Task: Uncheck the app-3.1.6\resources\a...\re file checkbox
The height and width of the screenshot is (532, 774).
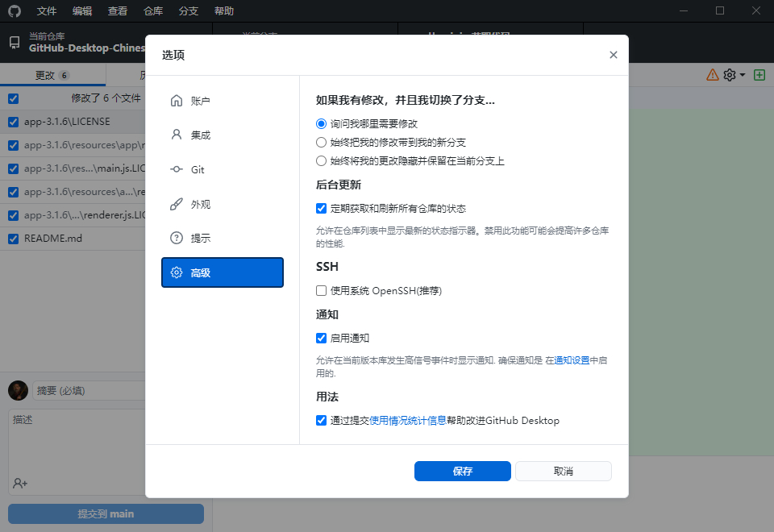Action: click(14, 192)
